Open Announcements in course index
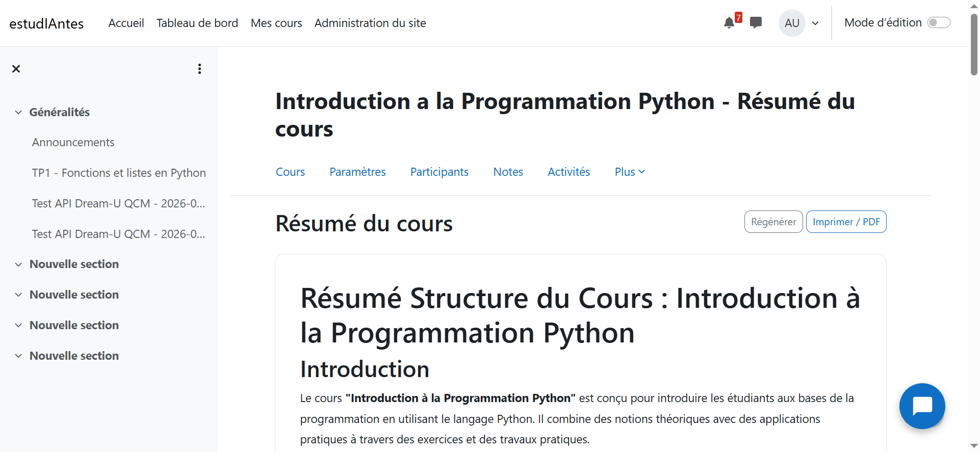 (73, 143)
